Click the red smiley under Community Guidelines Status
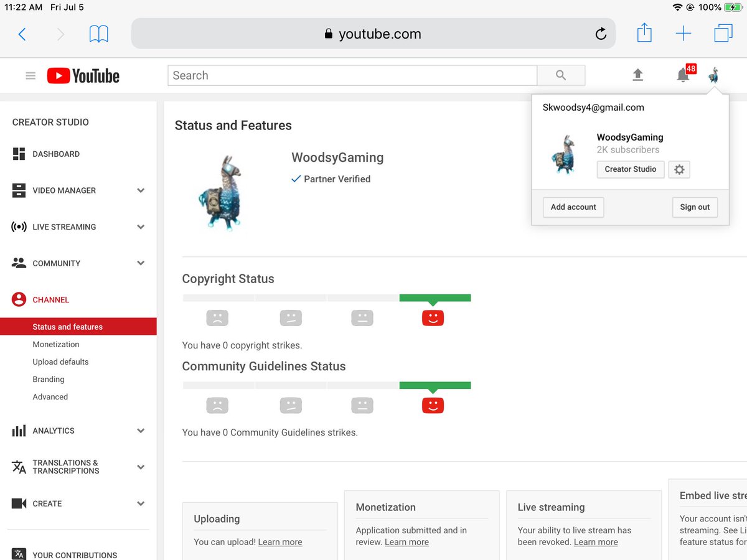This screenshot has width=747, height=560. click(433, 406)
